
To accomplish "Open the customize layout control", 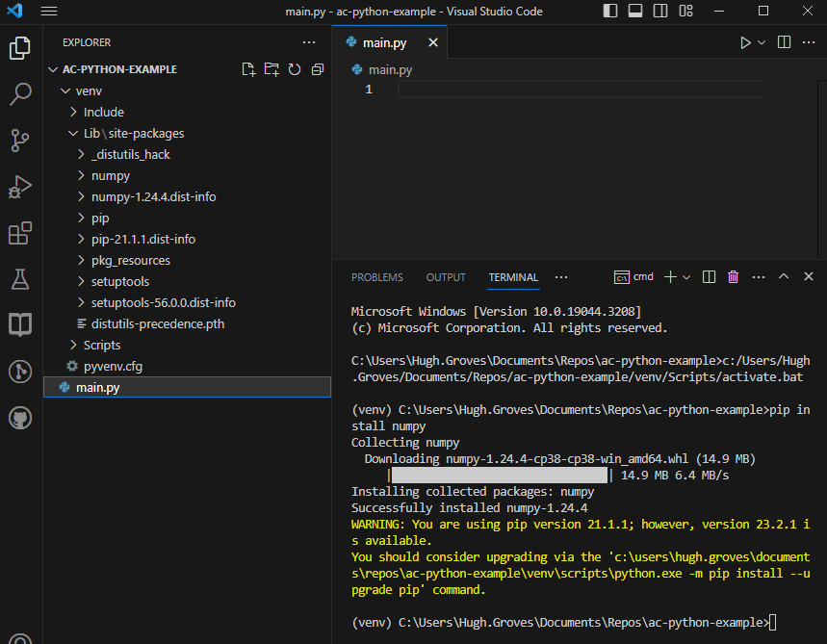I will (685, 11).
